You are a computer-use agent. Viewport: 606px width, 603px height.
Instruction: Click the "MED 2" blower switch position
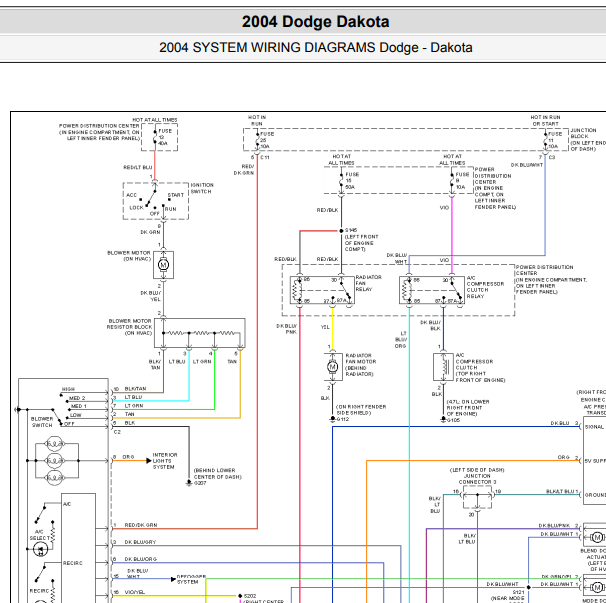(77, 398)
